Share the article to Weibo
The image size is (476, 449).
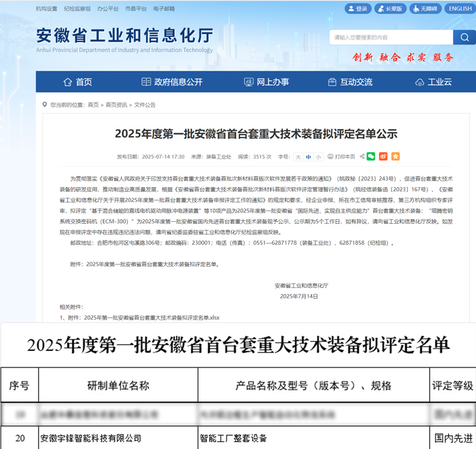point(383,156)
